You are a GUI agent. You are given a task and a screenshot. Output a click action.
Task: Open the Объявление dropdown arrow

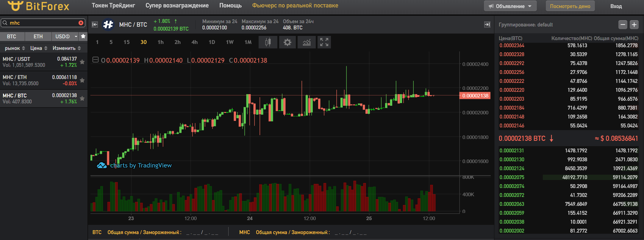tap(530, 6)
